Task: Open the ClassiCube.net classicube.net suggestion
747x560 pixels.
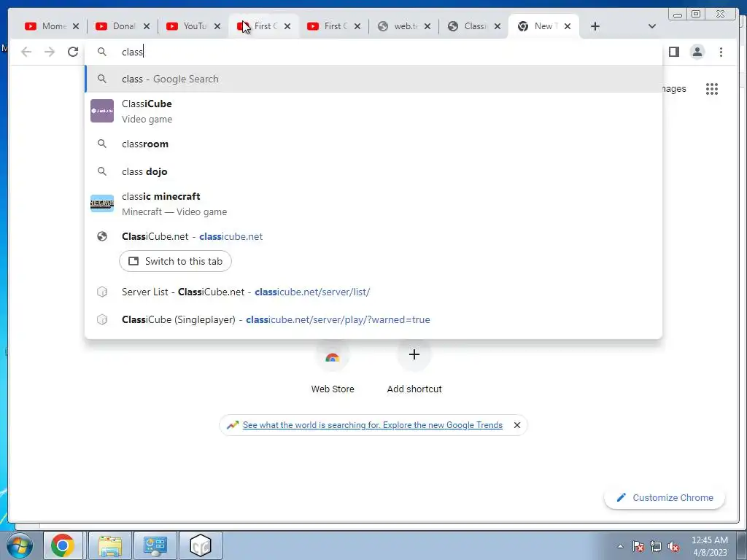Action: click(373, 236)
